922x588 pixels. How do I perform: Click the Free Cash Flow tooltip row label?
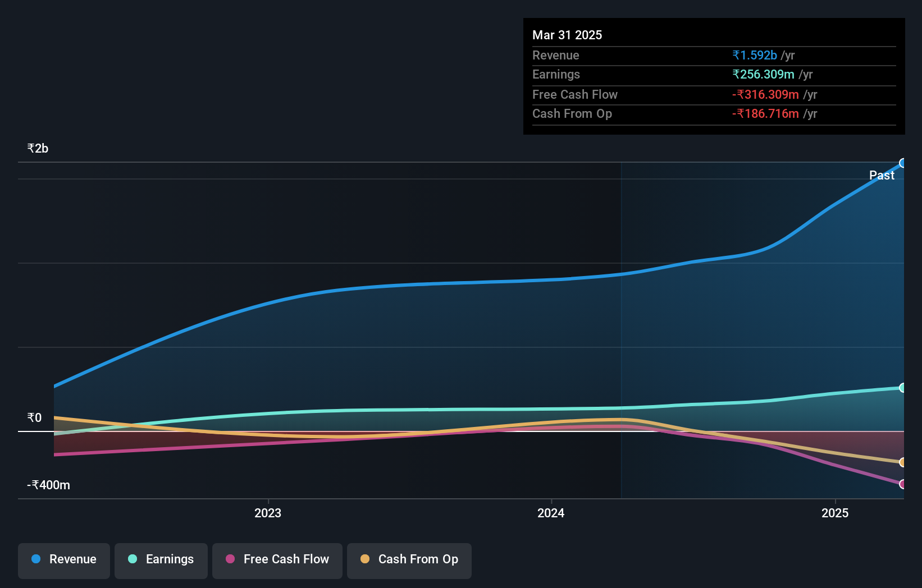tap(575, 94)
